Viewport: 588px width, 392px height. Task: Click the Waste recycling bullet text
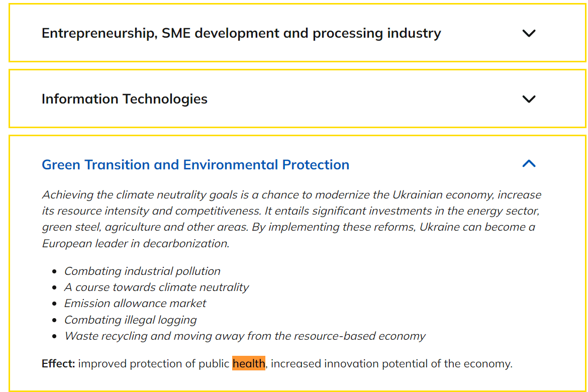pyautogui.click(x=245, y=336)
